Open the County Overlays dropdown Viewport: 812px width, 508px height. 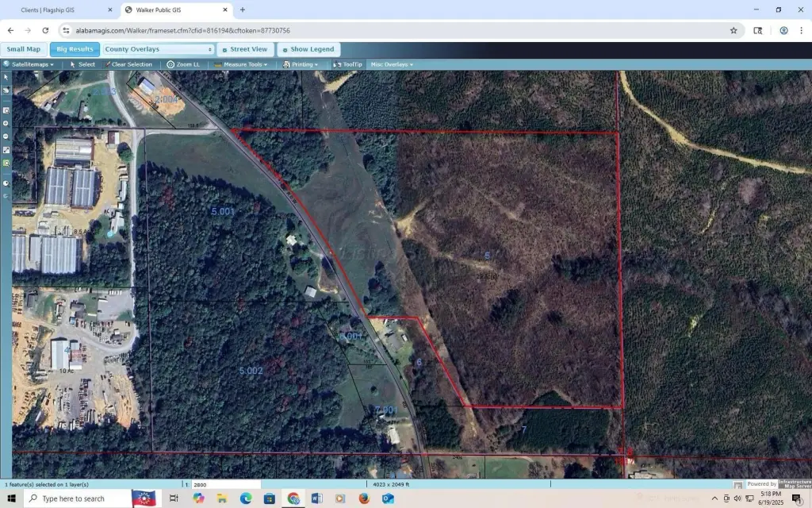(x=159, y=49)
